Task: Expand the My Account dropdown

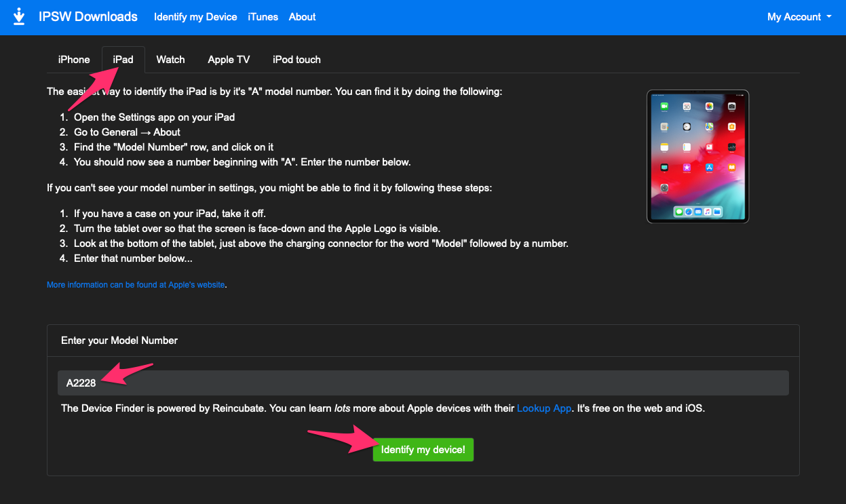Action: (799, 17)
